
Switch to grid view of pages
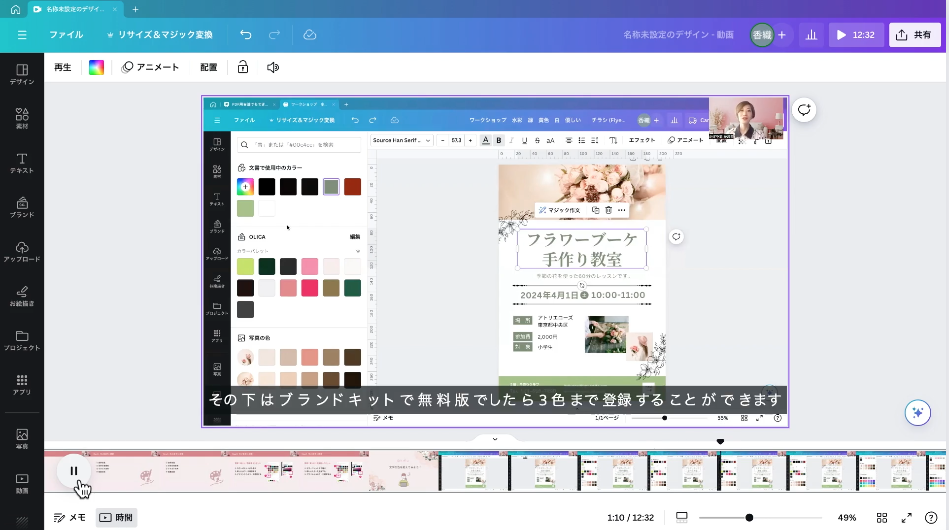coord(882,518)
